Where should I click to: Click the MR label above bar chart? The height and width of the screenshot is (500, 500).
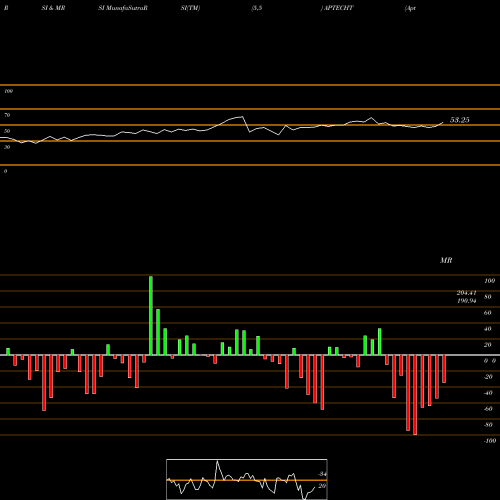[x=446, y=260]
